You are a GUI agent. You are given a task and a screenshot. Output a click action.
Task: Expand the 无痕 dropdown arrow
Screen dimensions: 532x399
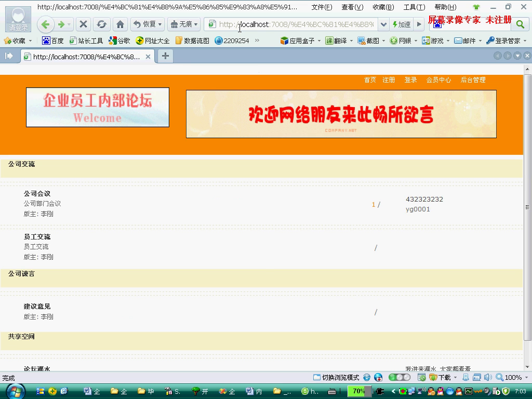(196, 24)
